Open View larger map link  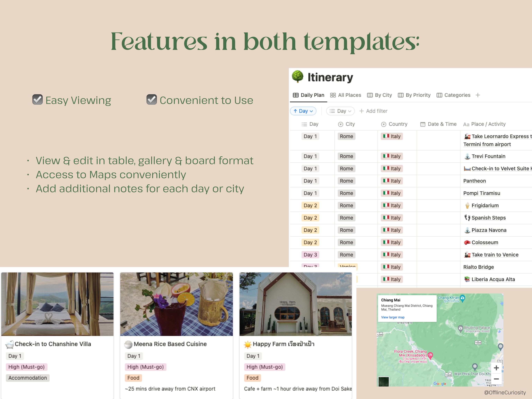(x=393, y=317)
